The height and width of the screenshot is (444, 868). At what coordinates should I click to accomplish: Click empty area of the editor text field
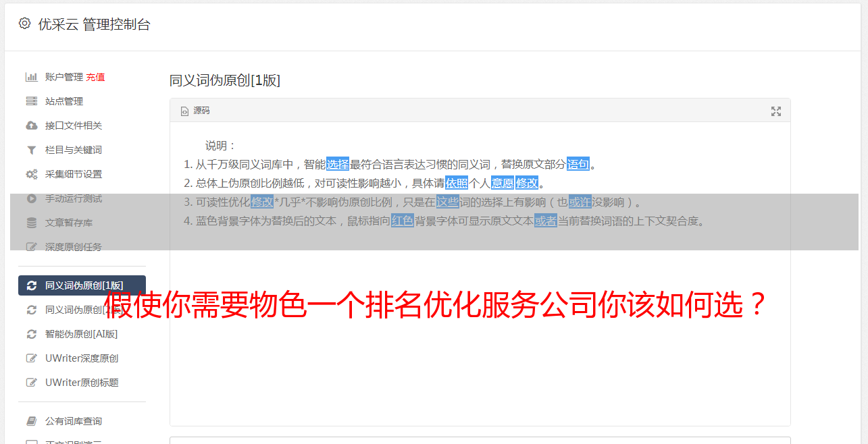point(480,351)
